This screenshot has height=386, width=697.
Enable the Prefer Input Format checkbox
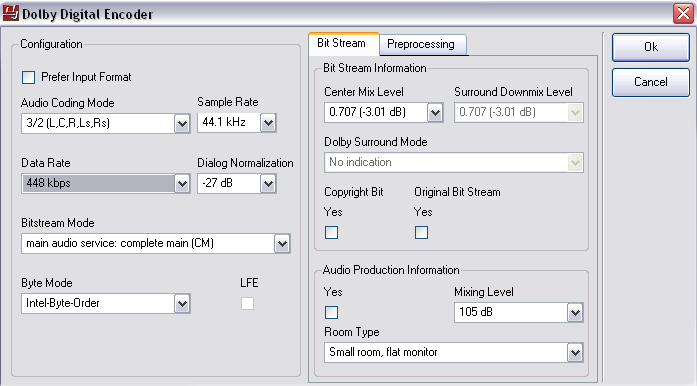click(x=28, y=77)
